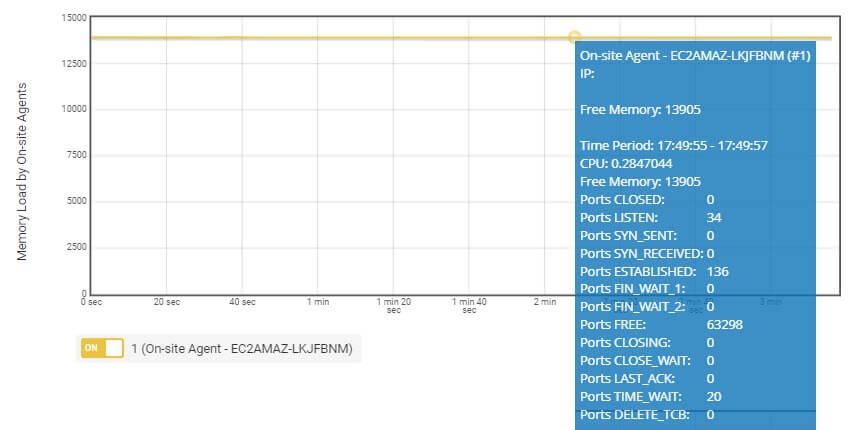Click the y-axis label "10000"
Image resolution: width=848 pixels, height=430 pixels.
tap(74, 109)
